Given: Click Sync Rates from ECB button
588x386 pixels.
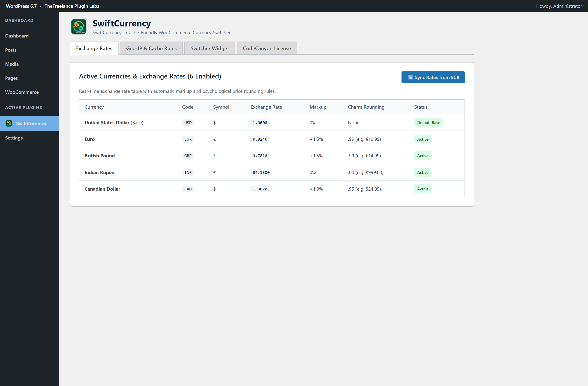Looking at the screenshot, I should [433, 77].
